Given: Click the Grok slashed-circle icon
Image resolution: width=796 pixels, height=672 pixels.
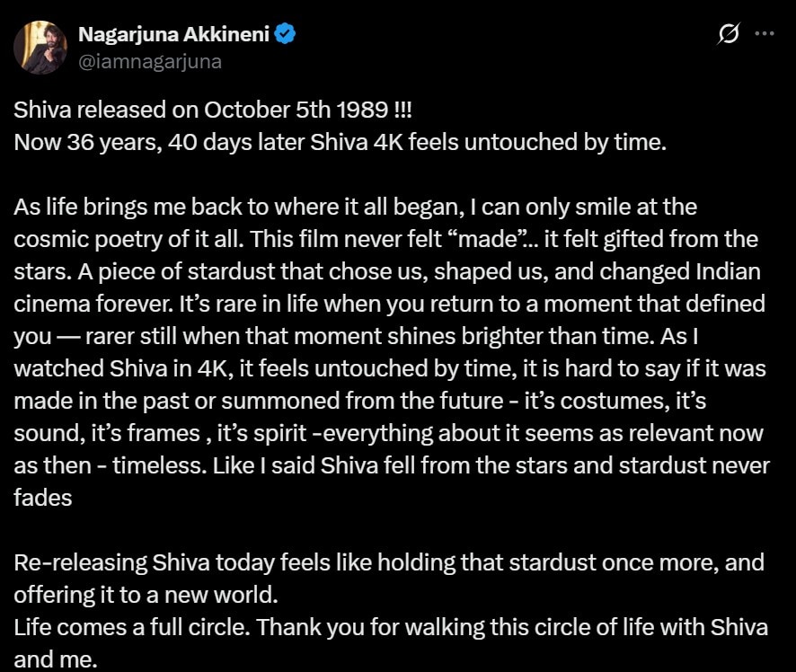Looking at the screenshot, I should pyautogui.click(x=729, y=34).
